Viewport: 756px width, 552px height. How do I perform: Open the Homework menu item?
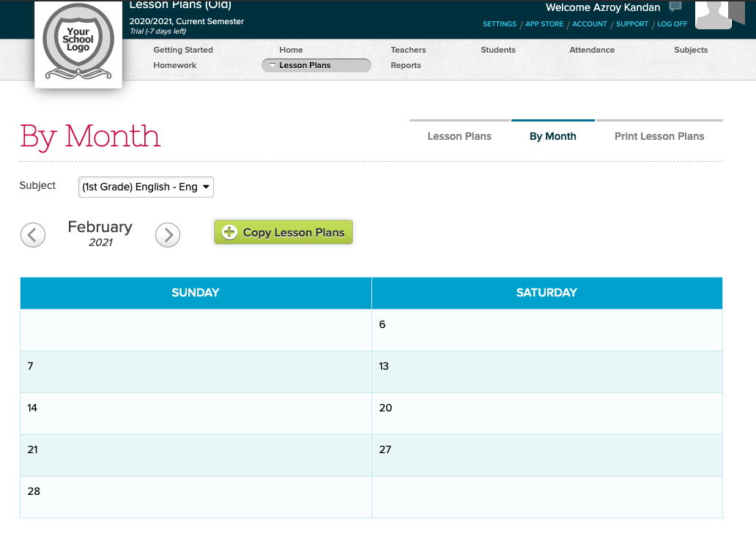coord(175,65)
